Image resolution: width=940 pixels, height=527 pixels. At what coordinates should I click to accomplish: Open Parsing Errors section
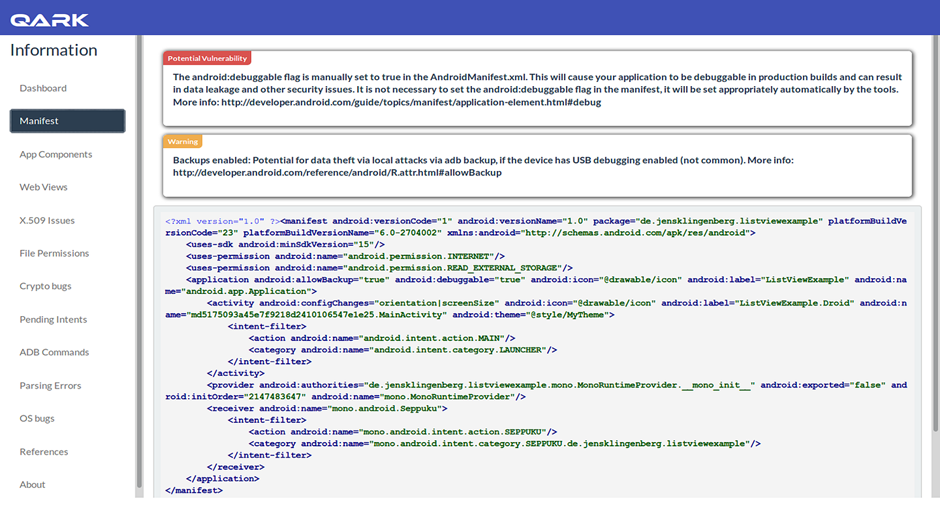pos(50,386)
